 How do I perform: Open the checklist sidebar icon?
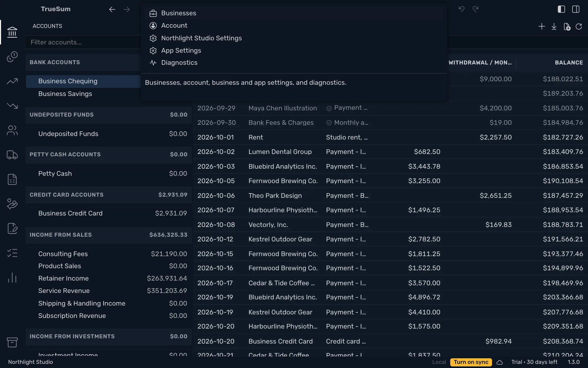(12, 253)
